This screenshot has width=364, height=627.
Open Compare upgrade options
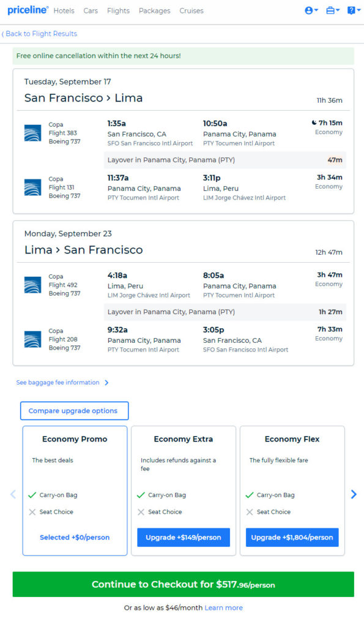pos(74,411)
